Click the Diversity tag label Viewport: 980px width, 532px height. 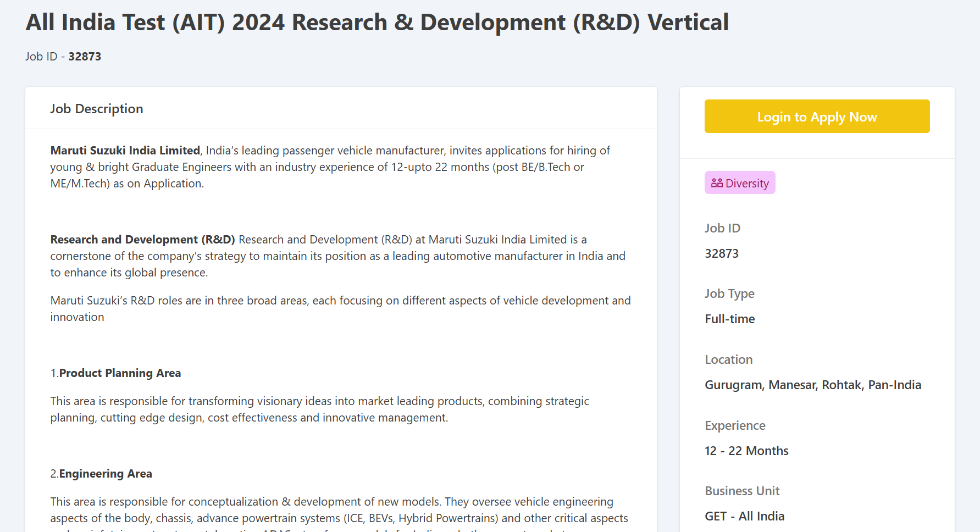coord(740,183)
